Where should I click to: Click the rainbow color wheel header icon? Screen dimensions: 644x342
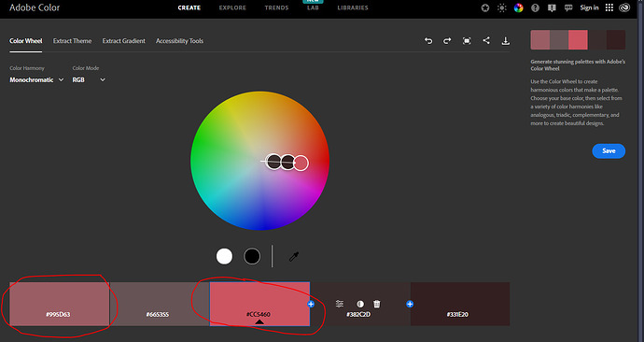519,7
